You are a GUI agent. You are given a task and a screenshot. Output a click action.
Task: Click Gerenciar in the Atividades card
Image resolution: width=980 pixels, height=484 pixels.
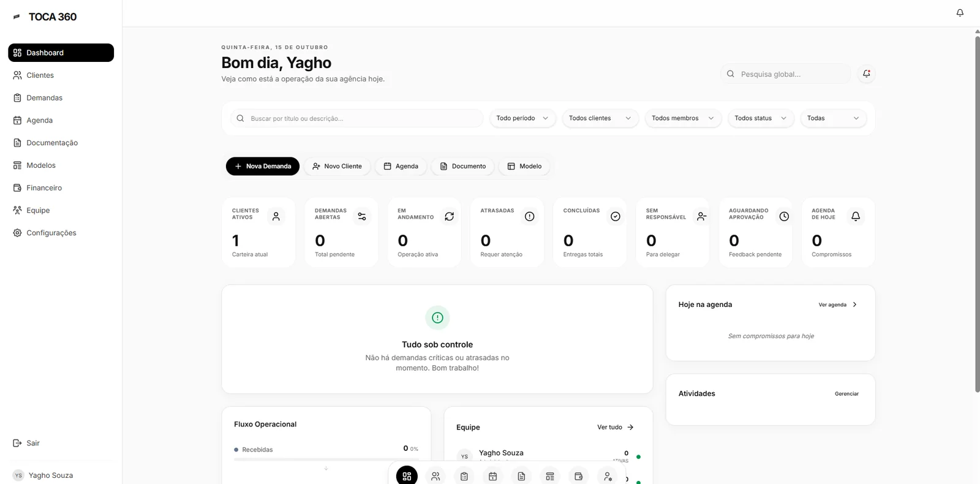click(846, 394)
